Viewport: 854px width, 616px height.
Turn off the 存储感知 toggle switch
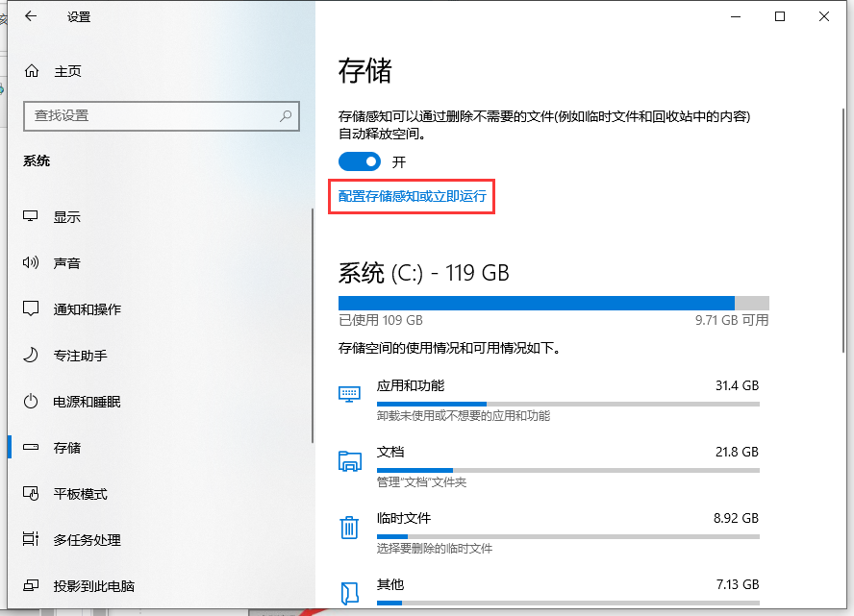(360, 161)
